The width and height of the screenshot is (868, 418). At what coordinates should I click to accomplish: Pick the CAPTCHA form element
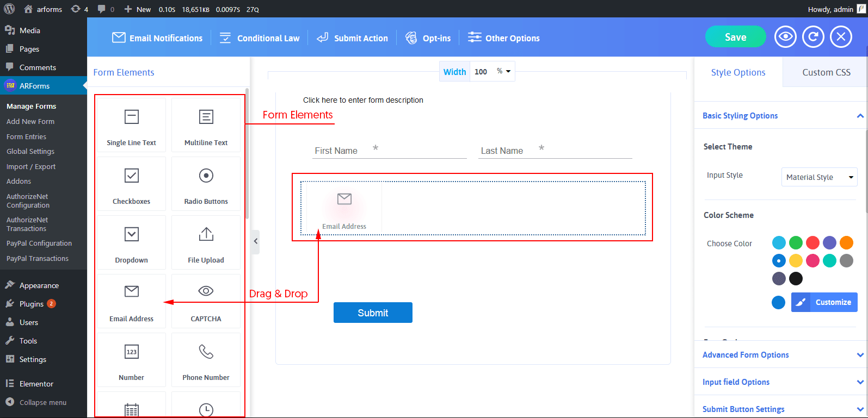pos(206,302)
